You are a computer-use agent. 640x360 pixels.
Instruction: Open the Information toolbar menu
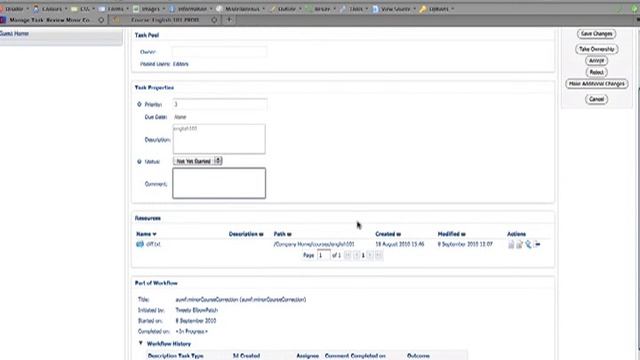point(191,9)
